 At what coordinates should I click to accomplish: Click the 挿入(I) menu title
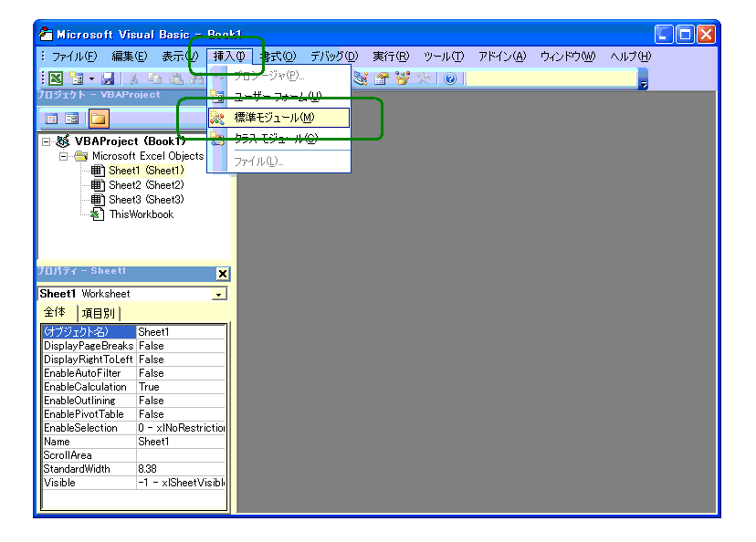[229, 57]
